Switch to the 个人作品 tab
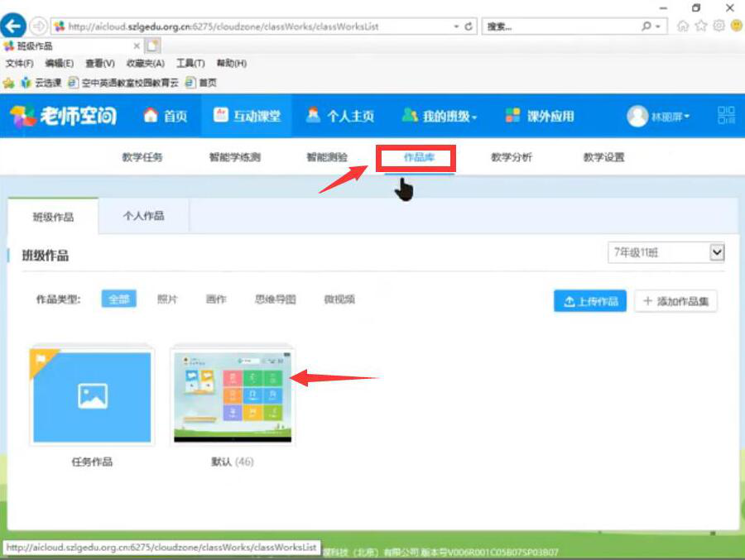The height and width of the screenshot is (560, 745). click(x=143, y=216)
